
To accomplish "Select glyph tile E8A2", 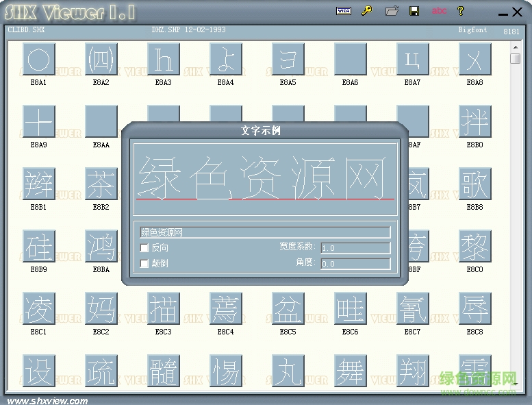I will 101,59.
